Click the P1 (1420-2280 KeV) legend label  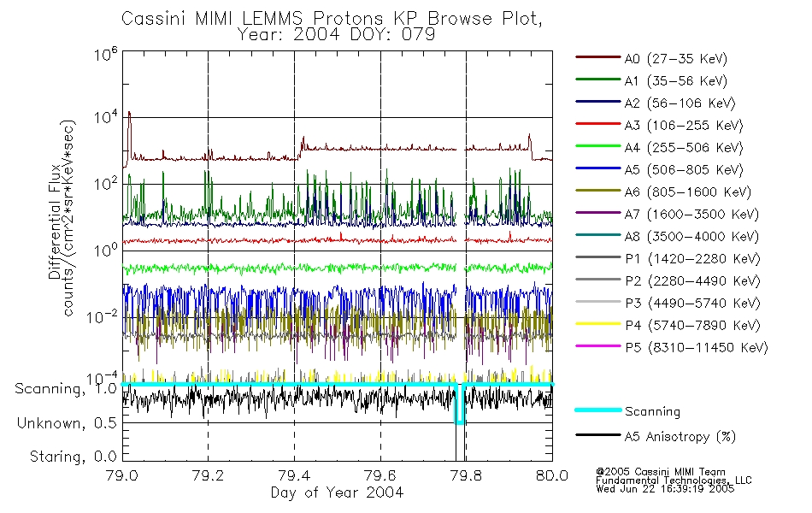click(x=692, y=258)
